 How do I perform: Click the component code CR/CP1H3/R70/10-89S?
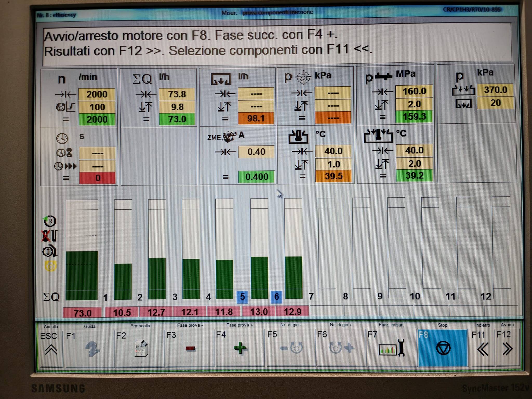[x=471, y=10]
